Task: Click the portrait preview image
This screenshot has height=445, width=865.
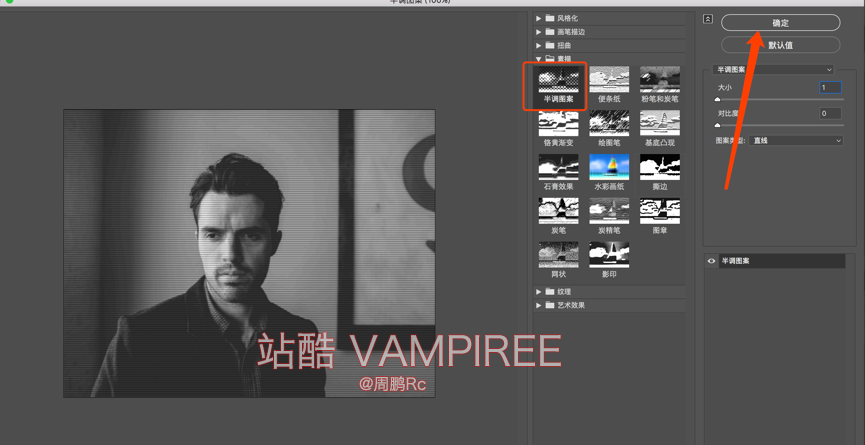Action: [x=249, y=253]
